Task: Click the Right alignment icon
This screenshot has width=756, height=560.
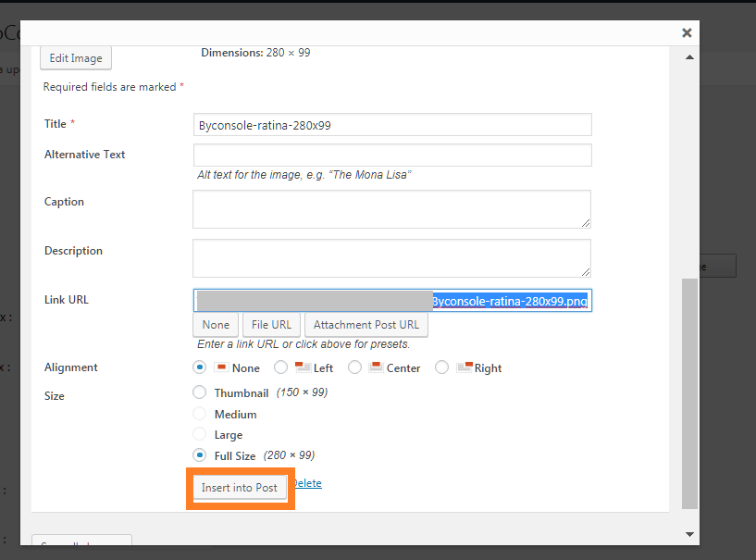Action: tap(465, 367)
